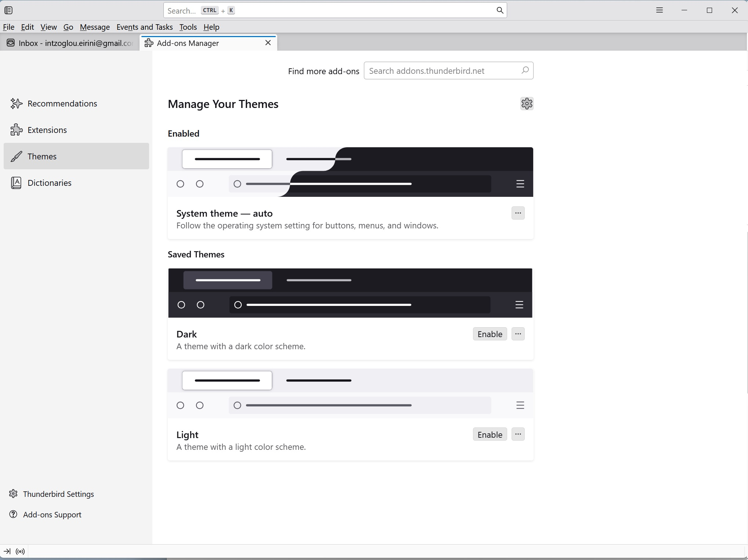Open Recommendations in the sidebar
748x560 pixels.
[x=76, y=104]
